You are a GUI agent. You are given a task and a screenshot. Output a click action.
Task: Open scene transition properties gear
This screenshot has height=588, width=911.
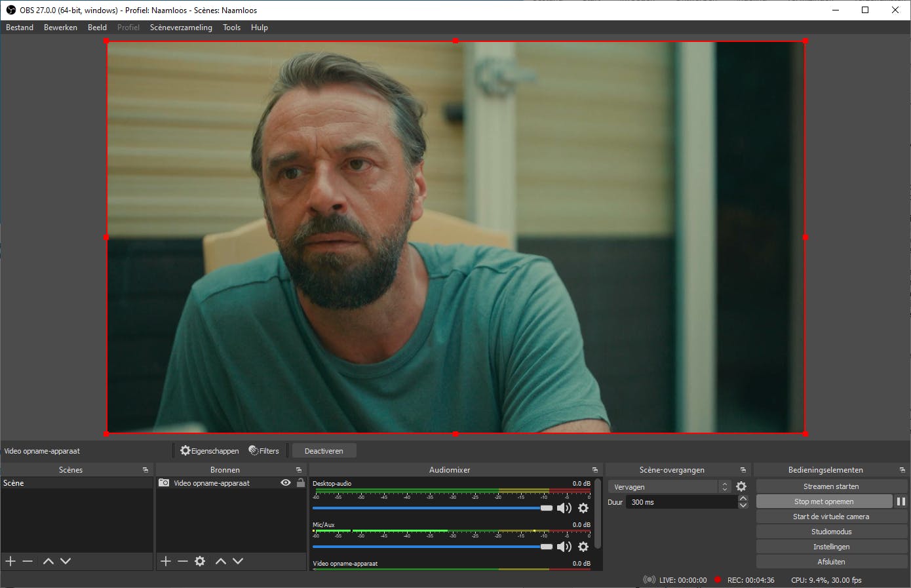coord(741,486)
